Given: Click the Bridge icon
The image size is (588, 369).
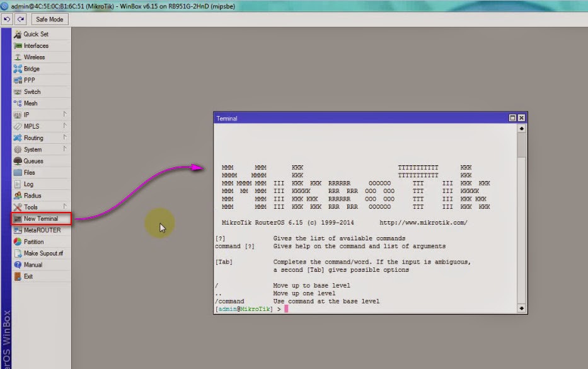Looking at the screenshot, I should [18, 69].
